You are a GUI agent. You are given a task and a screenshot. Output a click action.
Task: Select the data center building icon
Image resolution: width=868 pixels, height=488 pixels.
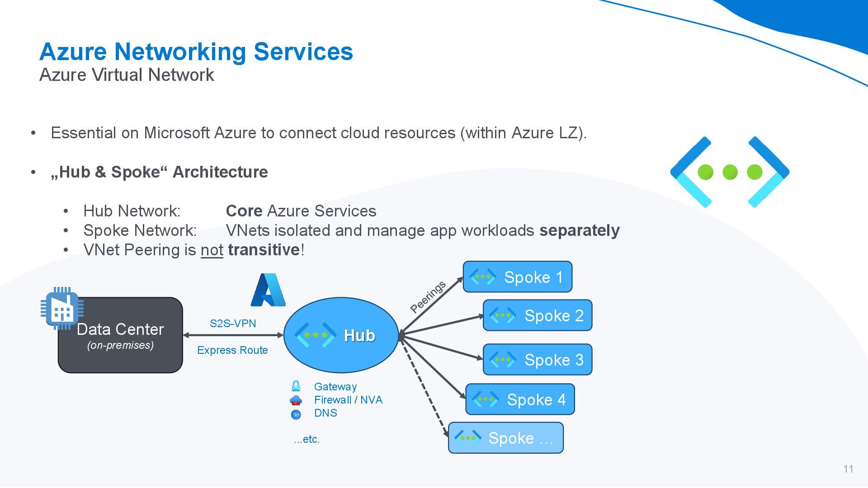point(62,309)
